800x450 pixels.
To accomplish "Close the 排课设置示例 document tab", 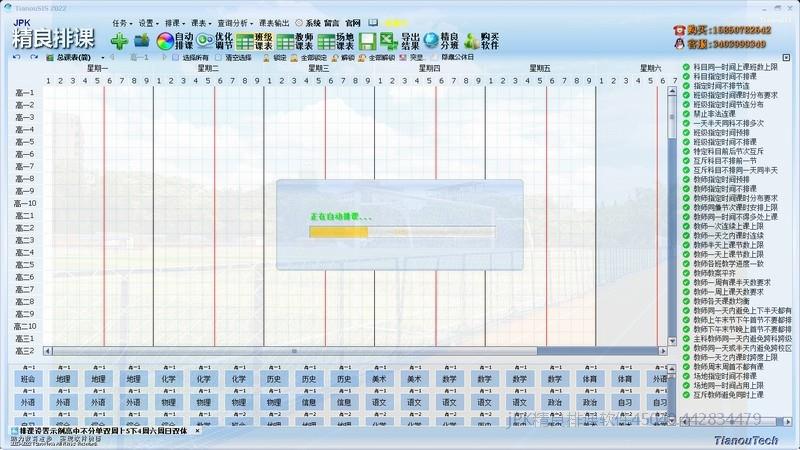I will pyautogui.click(x=197, y=431).
